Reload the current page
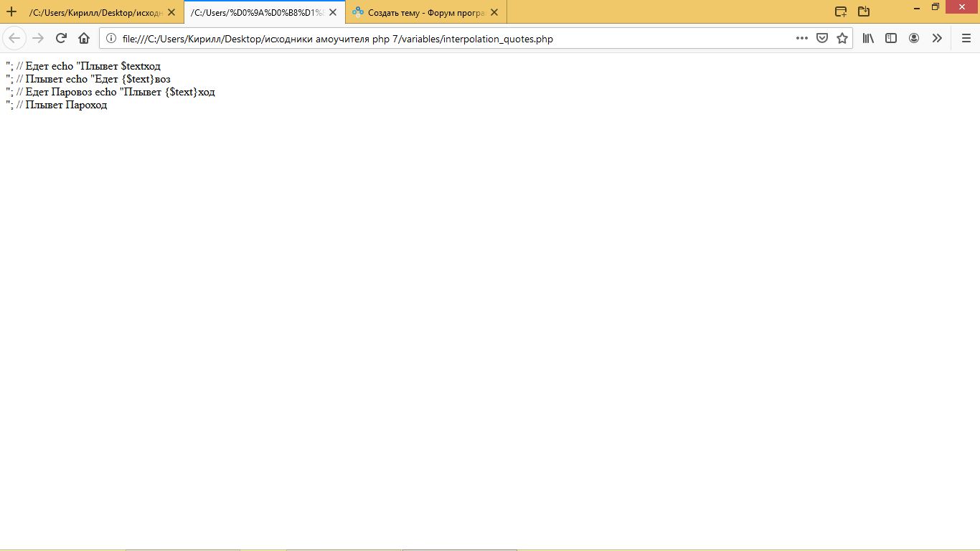 61,38
